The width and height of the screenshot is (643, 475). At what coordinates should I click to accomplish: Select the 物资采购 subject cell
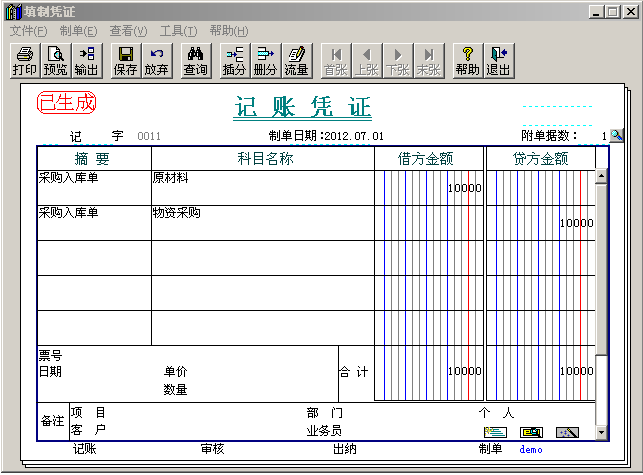pos(262,223)
